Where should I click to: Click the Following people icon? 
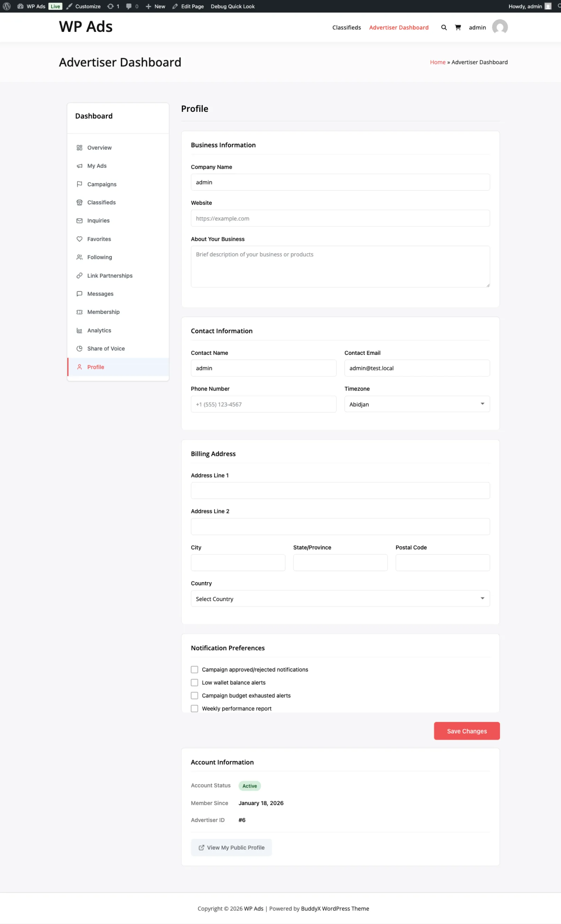[80, 257]
